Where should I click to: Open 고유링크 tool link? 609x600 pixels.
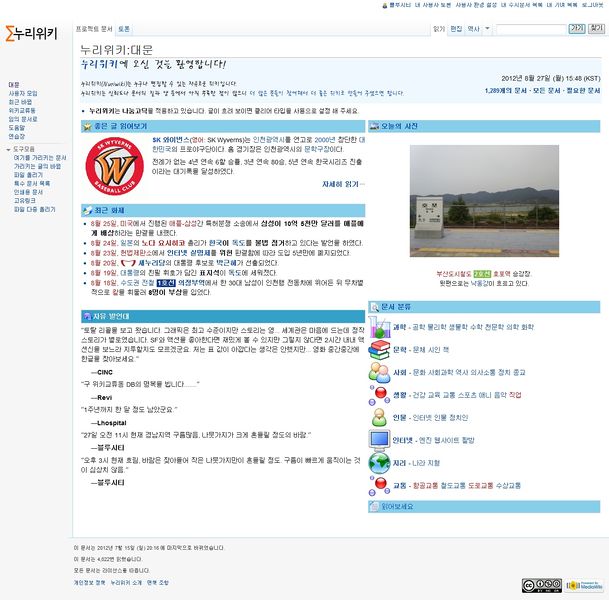point(25,200)
